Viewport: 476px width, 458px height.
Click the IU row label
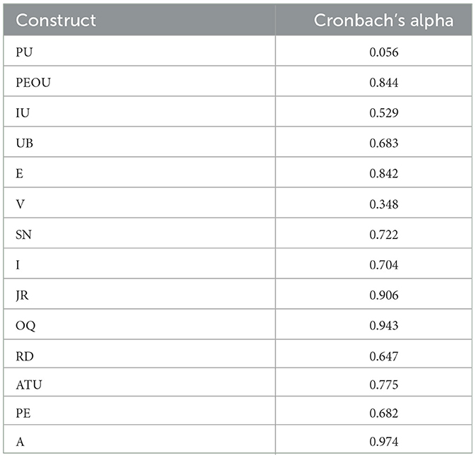point(23,113)
